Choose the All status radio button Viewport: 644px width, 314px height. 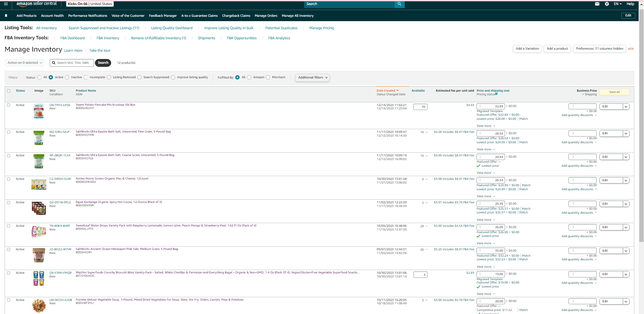point(40,77)
